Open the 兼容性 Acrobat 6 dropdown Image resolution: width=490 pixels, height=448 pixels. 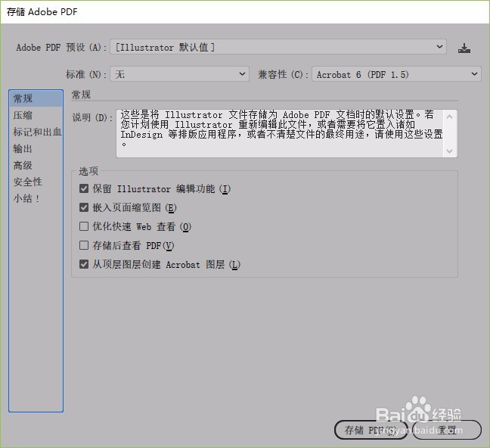pyautogui.click(x=396, y=74)
